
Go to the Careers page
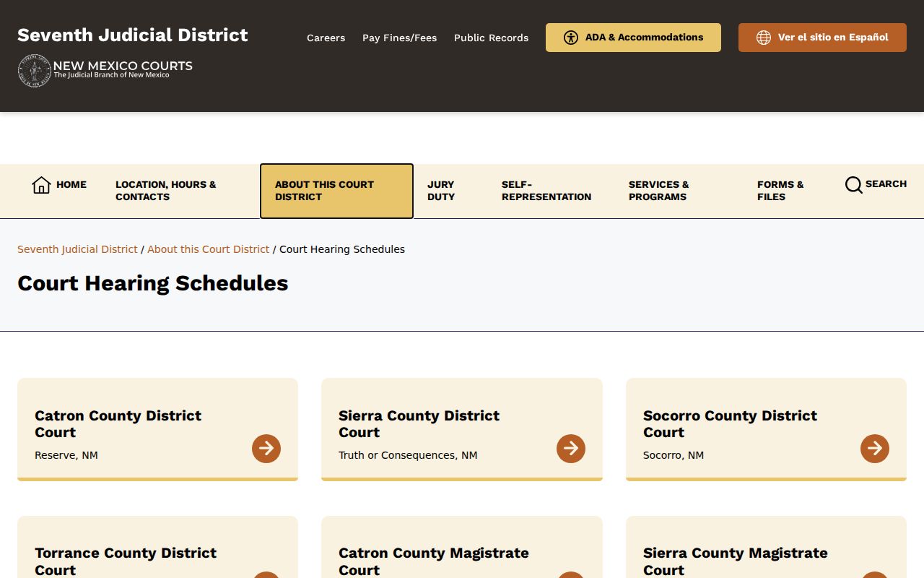326,38
